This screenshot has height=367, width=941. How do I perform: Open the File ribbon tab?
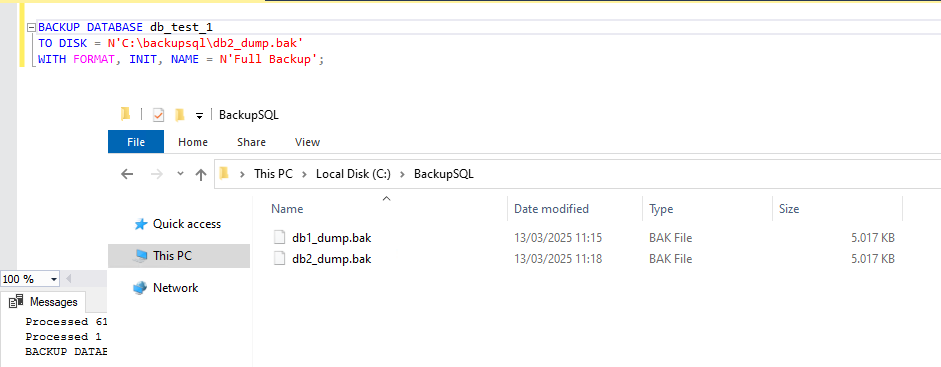[x=136, y=142]
